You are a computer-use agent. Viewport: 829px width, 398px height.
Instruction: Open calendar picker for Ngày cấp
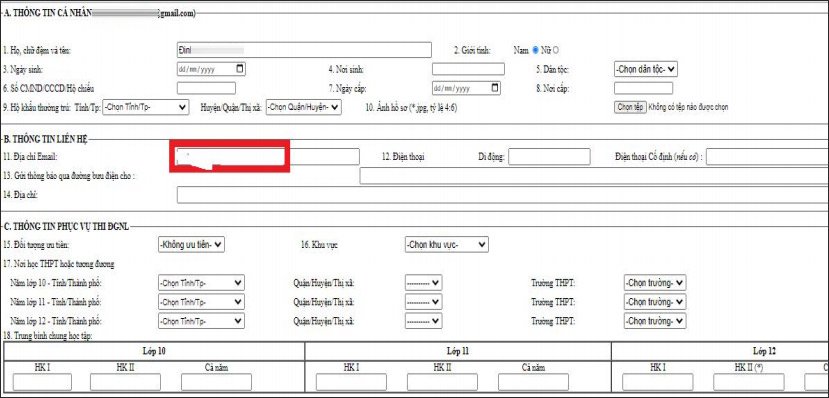tap(495, 88)
